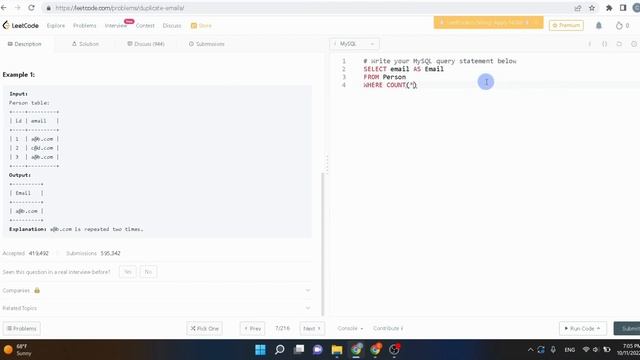Click the active Chrome taskbar icon
640x360 pixels.
pyautogui.click(x=356, y=350)
